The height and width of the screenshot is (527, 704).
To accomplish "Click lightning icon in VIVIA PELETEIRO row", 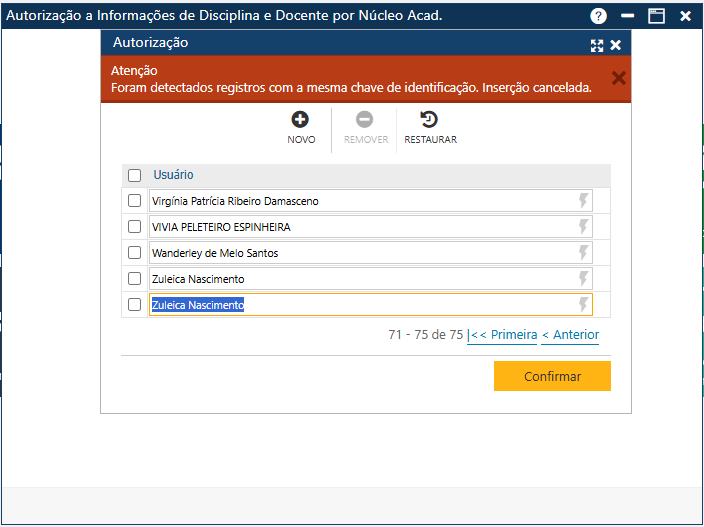I will click(x=583, y=227).
